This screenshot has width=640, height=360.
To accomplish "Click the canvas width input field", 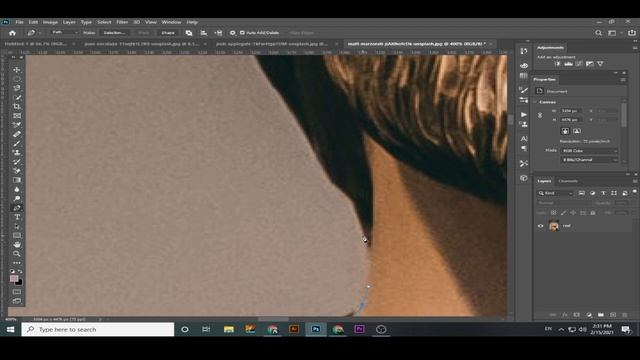I will [x=571, y=111].
